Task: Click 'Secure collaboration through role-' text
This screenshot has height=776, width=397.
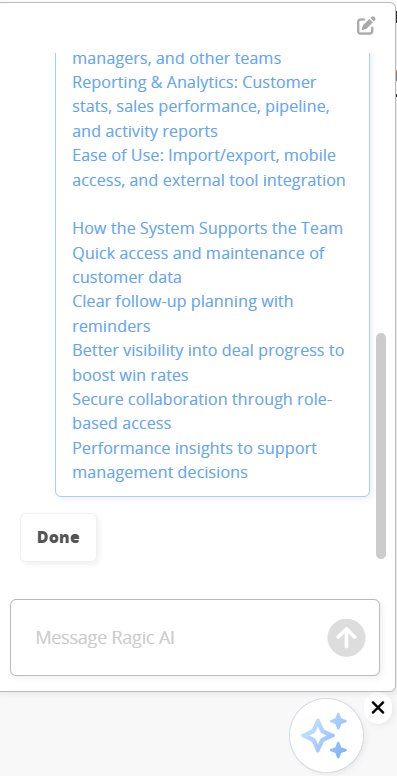Action: (202, 399)
